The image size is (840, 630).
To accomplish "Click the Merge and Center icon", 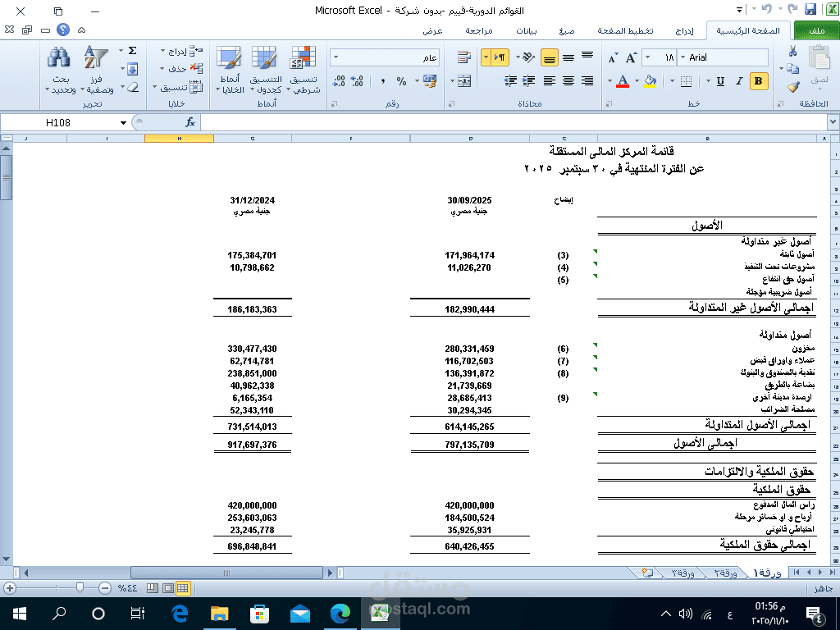I will click(464, 81).
